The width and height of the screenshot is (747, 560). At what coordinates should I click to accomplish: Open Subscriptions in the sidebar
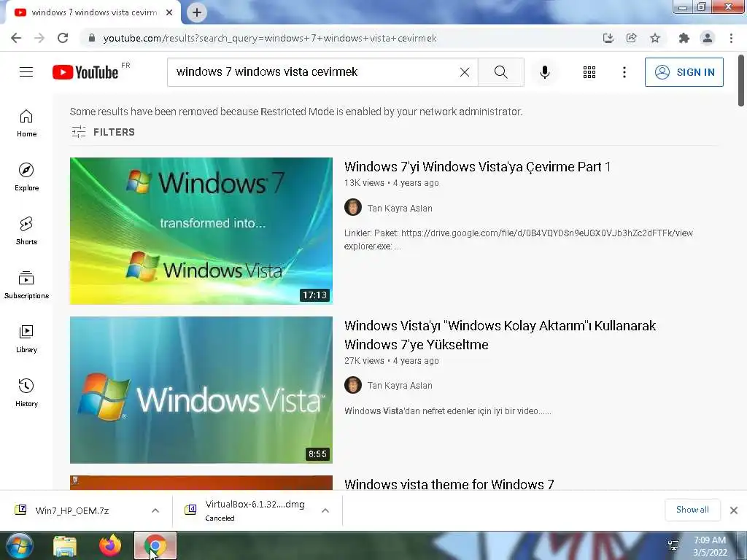coord(26,285)
